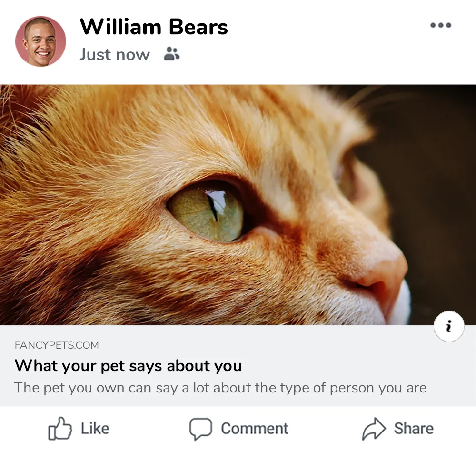The width and height of the screenshot is (476, 452).
Task: Open the three-dot post options menu
Action: (x=441, y=25)
